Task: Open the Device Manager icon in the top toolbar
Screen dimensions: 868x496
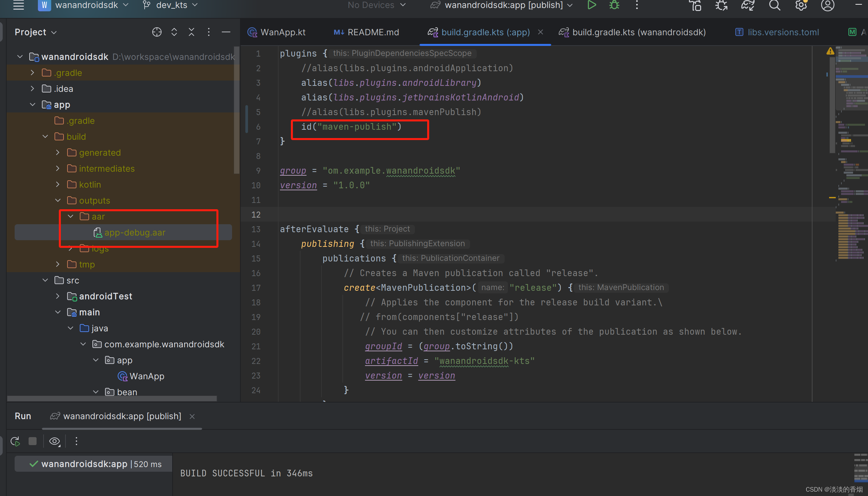Action: 695,5
